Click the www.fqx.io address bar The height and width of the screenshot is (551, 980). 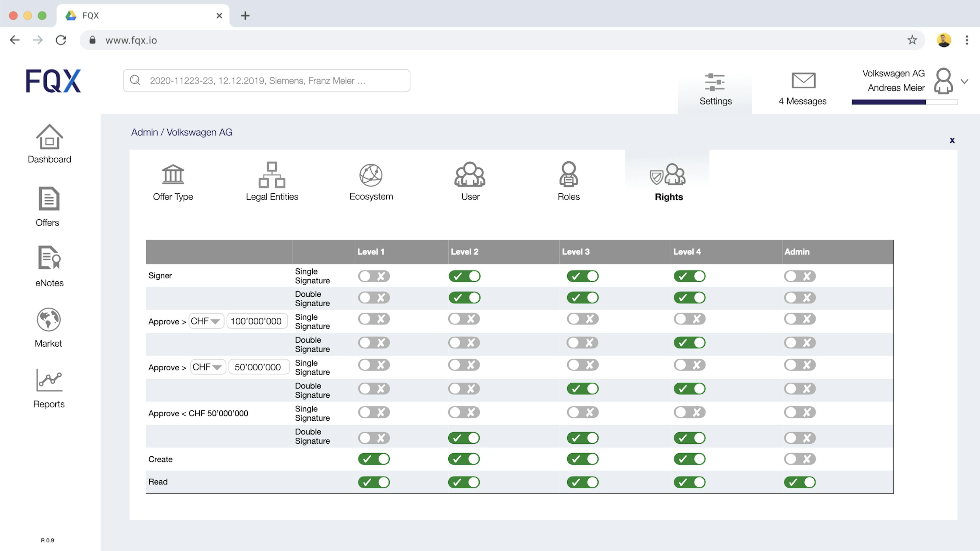pyautogui.click(x=502, y=40)
